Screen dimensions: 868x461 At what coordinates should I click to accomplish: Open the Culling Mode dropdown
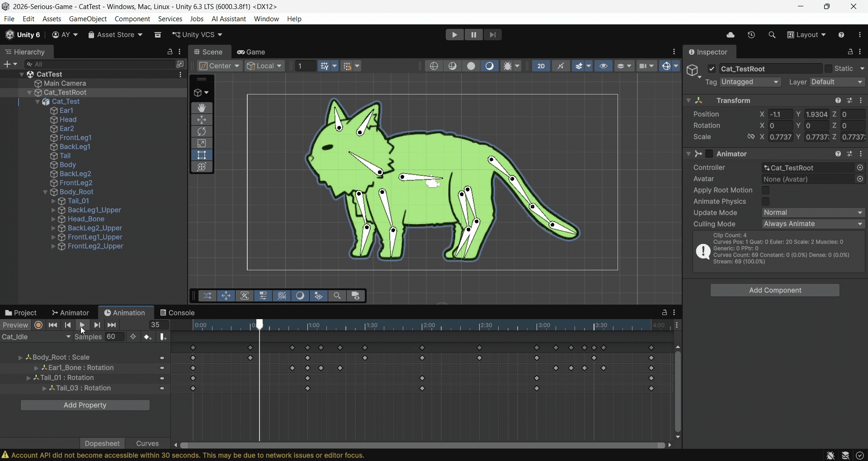(813, 224)
